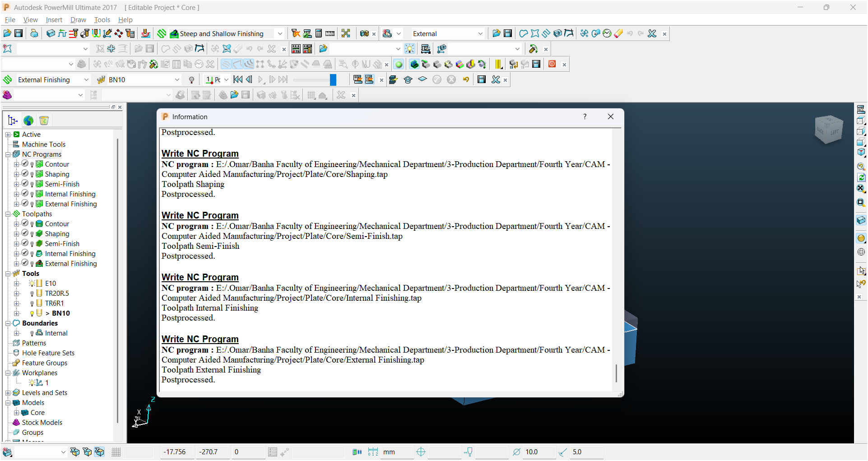Viewport: 868px width, 461px height.
Task: Collapse the NC Programs tree node
Action: coord(8,154)
